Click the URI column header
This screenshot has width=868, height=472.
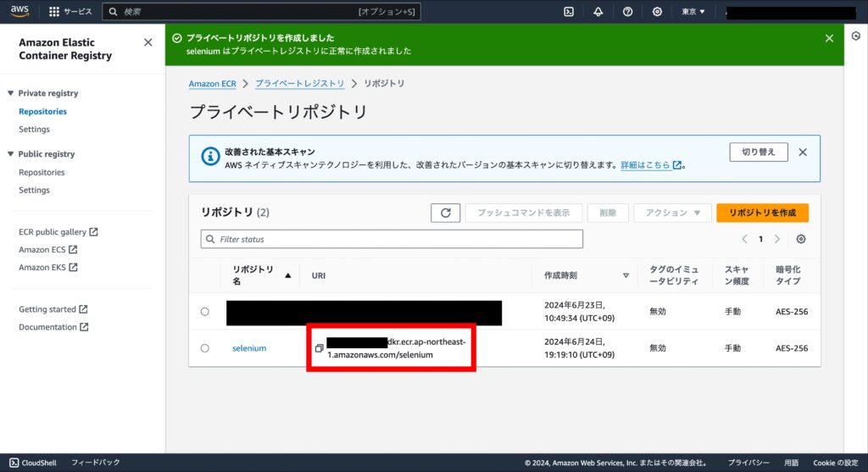[x=319, y=275]
